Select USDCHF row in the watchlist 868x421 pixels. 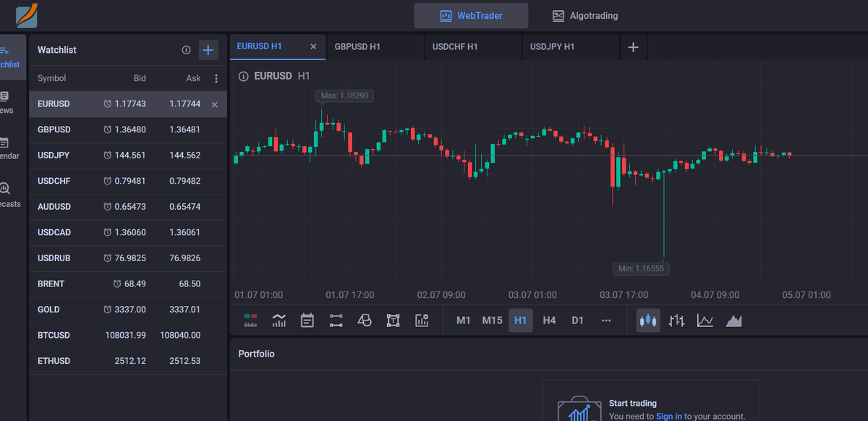tap(128, 181)
